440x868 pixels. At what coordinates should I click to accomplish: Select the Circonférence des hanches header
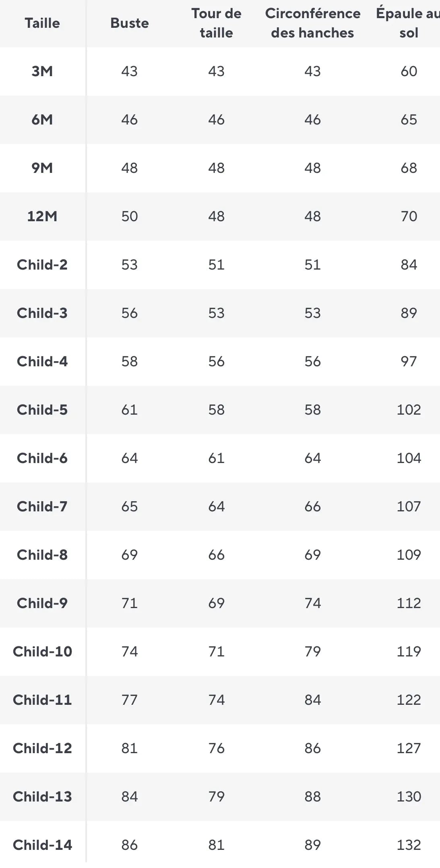tap(313, 23)
